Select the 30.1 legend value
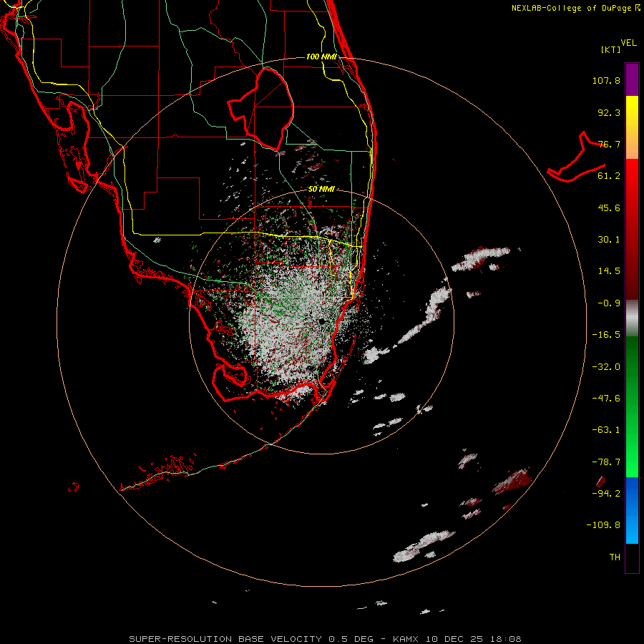The width and height of the screenshot is (644, 644). coord(609,240)
